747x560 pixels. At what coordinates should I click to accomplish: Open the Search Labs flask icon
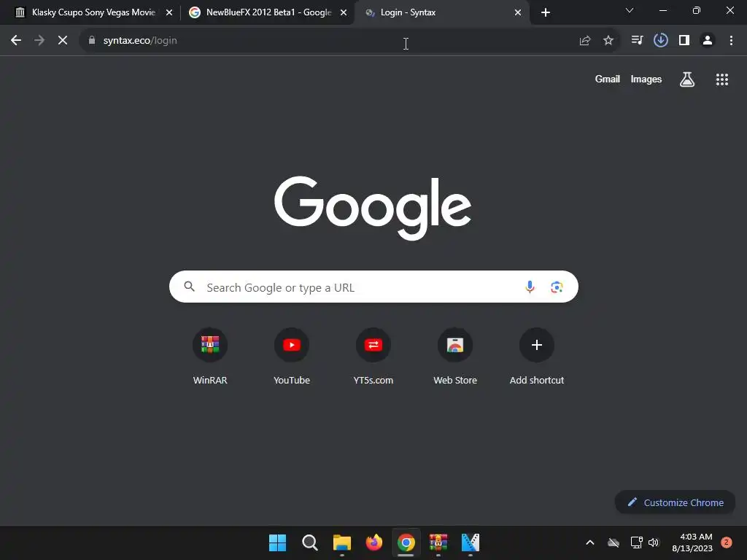pyautogui.click(x=687, y=79)
